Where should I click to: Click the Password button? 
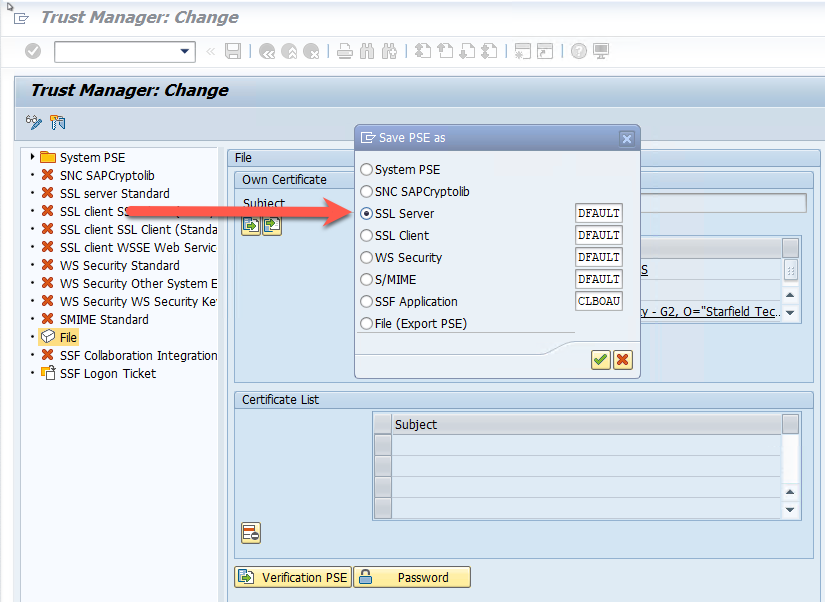(412, 577)
